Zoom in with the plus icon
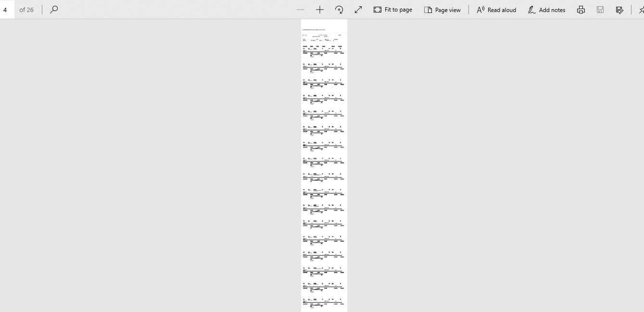Screen dimensions: 644x312 tap(320, 10)
